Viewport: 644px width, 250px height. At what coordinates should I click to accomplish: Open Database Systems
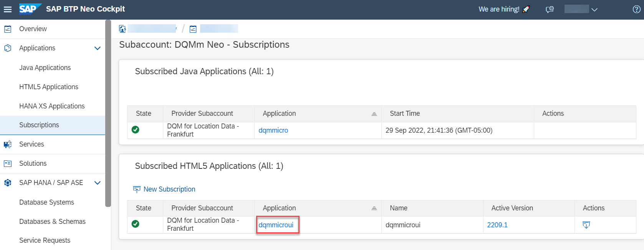point(46,202)
